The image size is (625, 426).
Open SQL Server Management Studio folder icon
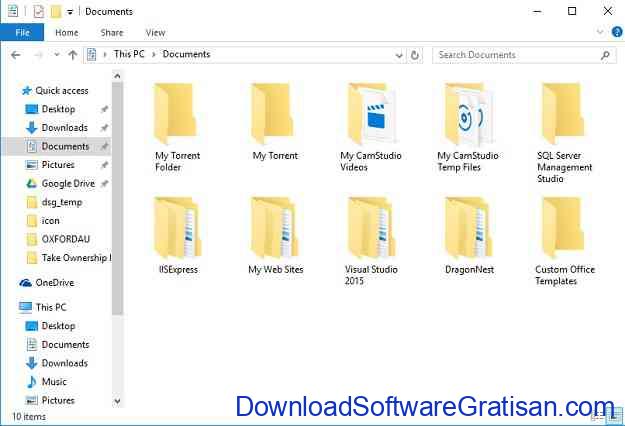(563, 114)
